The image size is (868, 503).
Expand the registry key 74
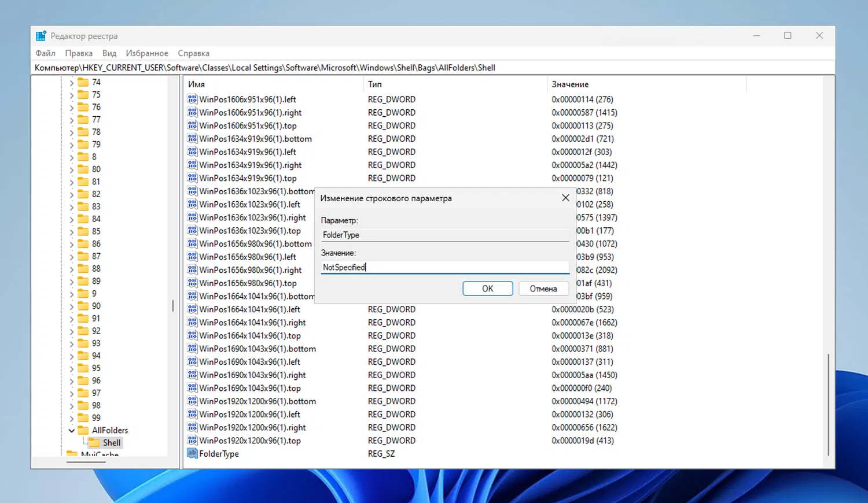pos(72,83)
